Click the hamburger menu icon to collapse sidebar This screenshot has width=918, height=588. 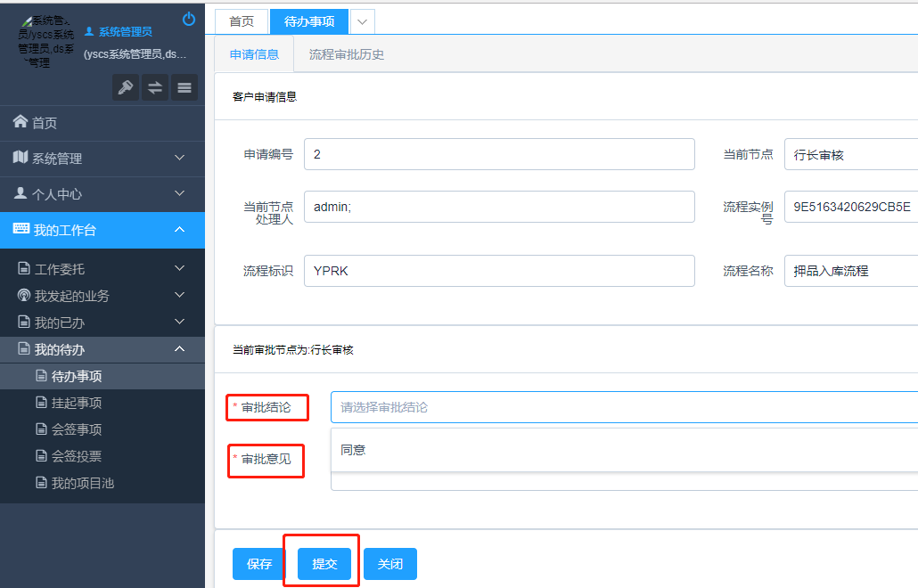[x=184, y=87]
